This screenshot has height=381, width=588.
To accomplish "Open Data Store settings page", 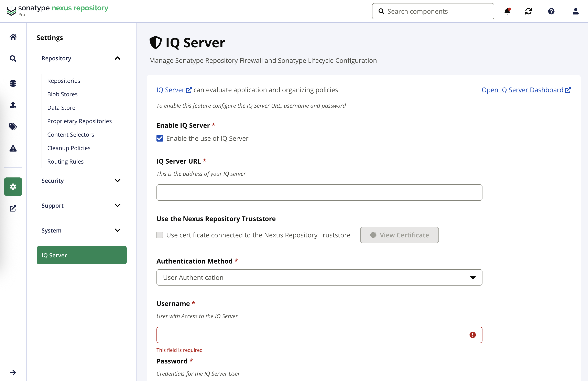I will (61, 108).
